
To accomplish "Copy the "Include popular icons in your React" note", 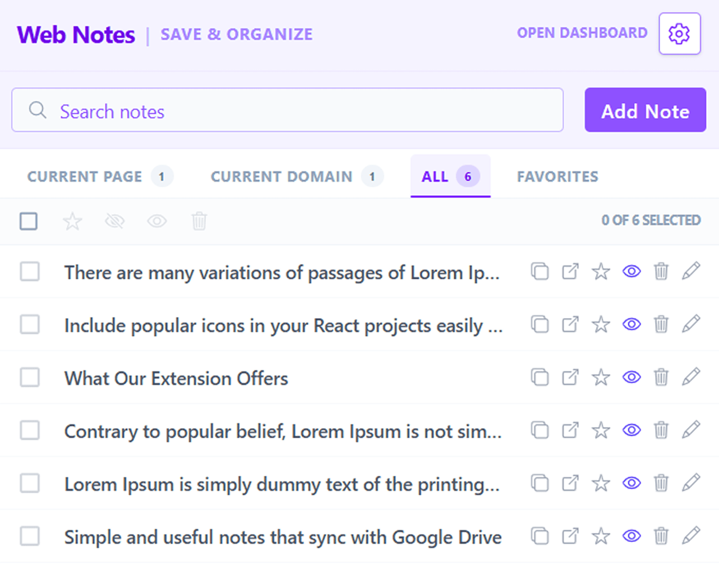I will coord(540,324).
